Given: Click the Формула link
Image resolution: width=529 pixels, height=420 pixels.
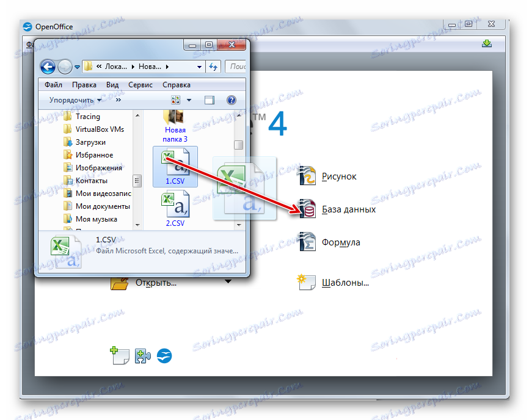Looking at the screenshot, I should 341,242.
